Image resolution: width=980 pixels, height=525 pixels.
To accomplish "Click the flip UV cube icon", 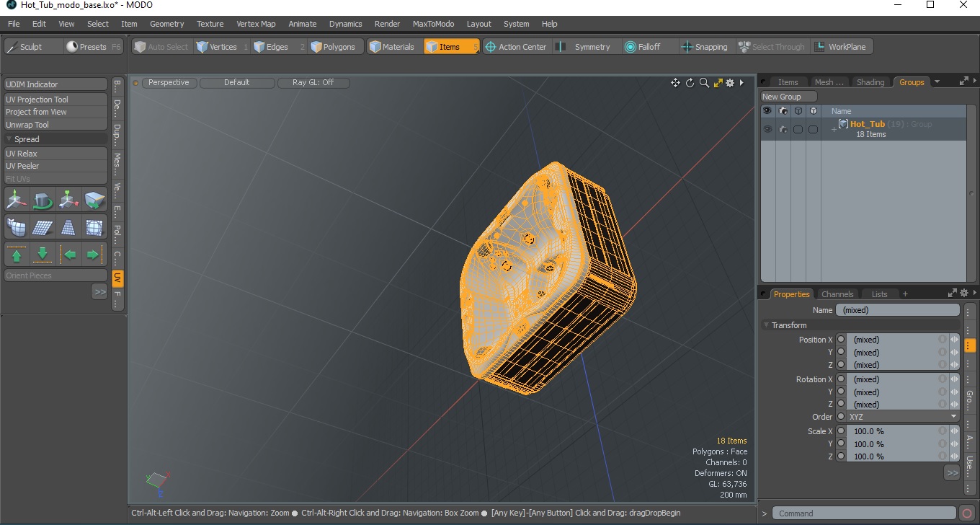I will (94, 199).
